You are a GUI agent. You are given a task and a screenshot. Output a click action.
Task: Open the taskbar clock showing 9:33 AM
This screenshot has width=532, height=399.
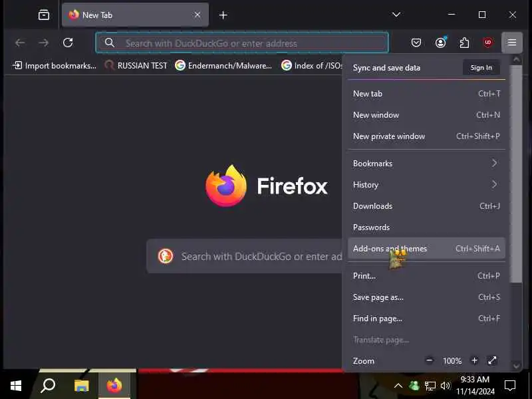click(475, 386)
